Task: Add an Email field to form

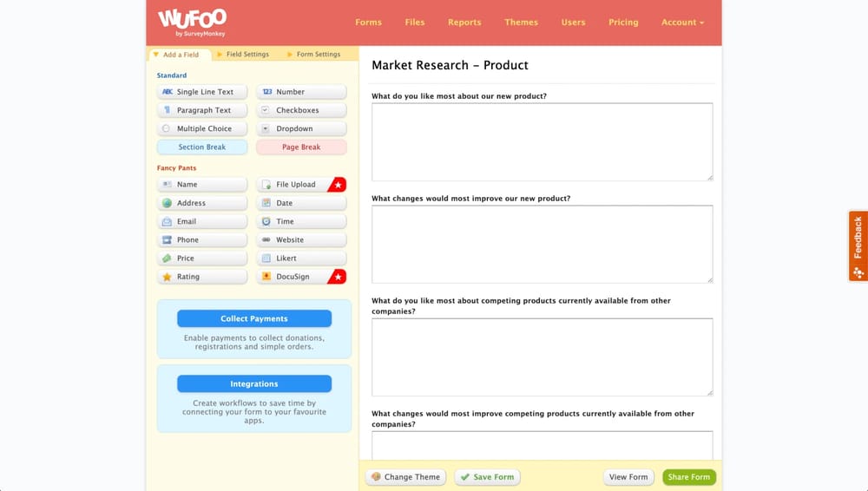Action: point(202,221)
